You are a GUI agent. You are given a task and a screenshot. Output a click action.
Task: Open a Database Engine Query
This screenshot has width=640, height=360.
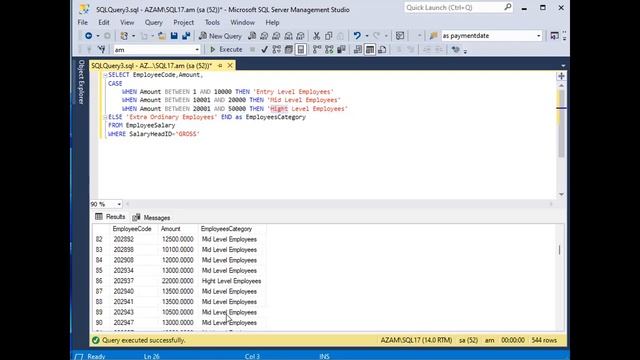pyautogui.click(x=252, y=36)
